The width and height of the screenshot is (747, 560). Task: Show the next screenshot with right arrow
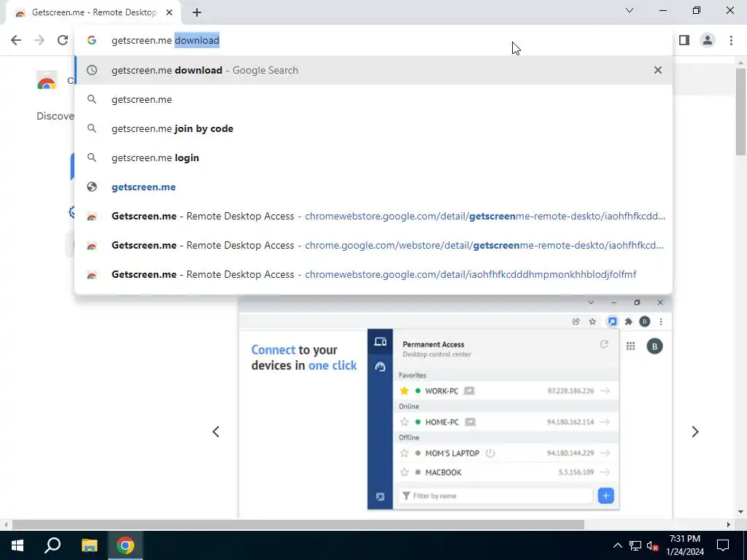point(695,432)
